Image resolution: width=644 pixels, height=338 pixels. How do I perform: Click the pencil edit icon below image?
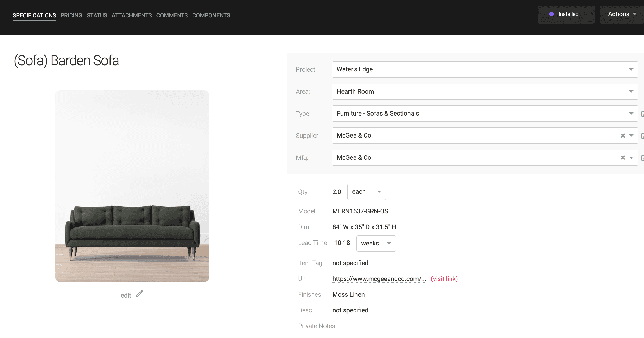click(x=139, y=294)
